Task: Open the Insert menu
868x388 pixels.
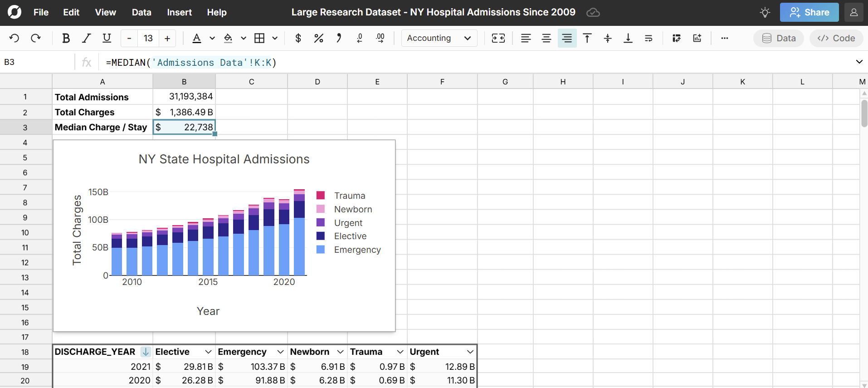Action: [179, 12]
